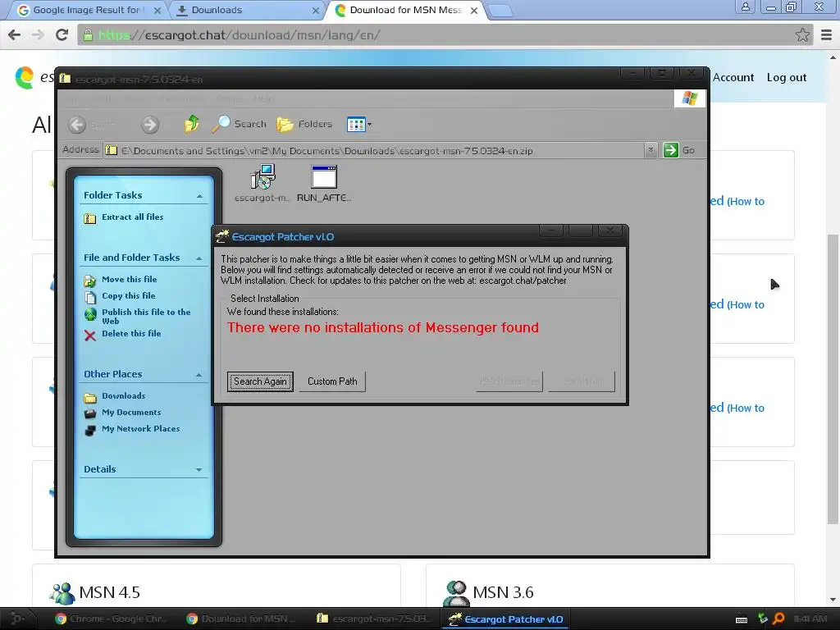Screen dimensions: 840x630
Task: Click the Explorer Back arrow button
Action: pyautogui.click(x=77, y=125)
